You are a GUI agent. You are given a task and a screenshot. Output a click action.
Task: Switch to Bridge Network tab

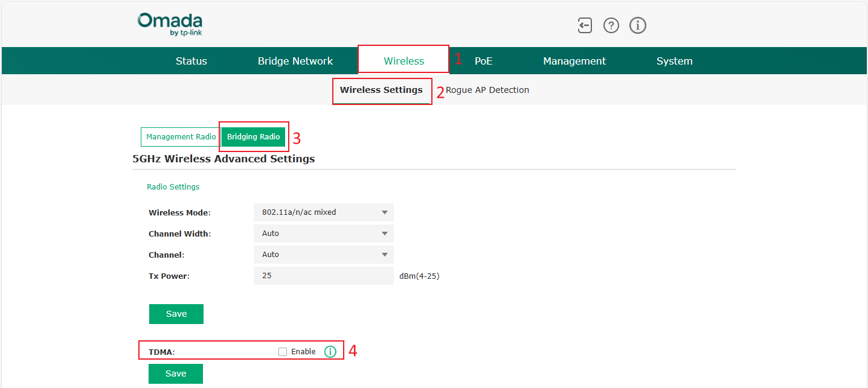[295, 61]
